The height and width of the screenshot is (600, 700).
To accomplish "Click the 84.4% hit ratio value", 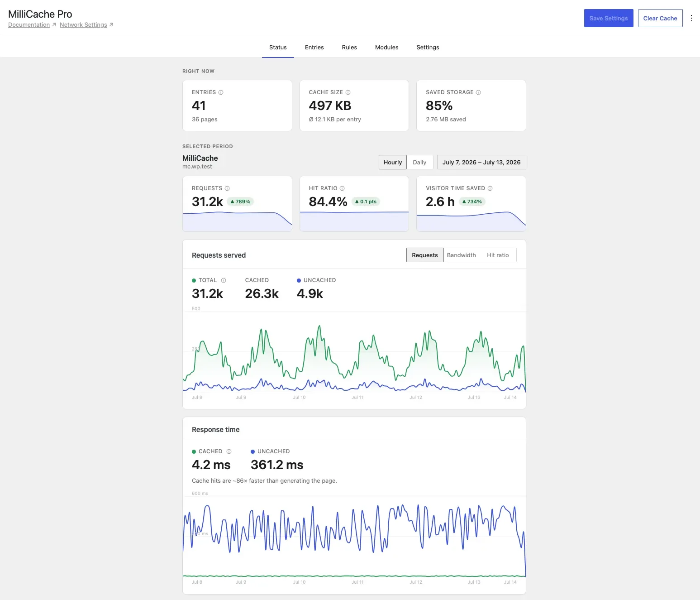I will click(328, 202).
